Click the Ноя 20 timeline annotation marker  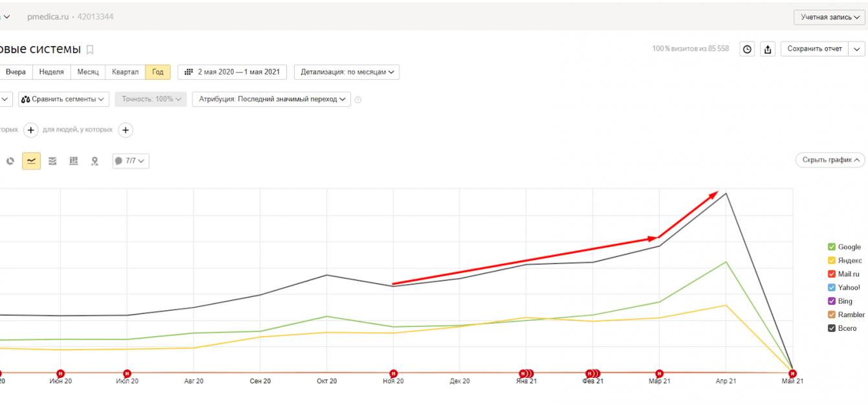(393, 373)
